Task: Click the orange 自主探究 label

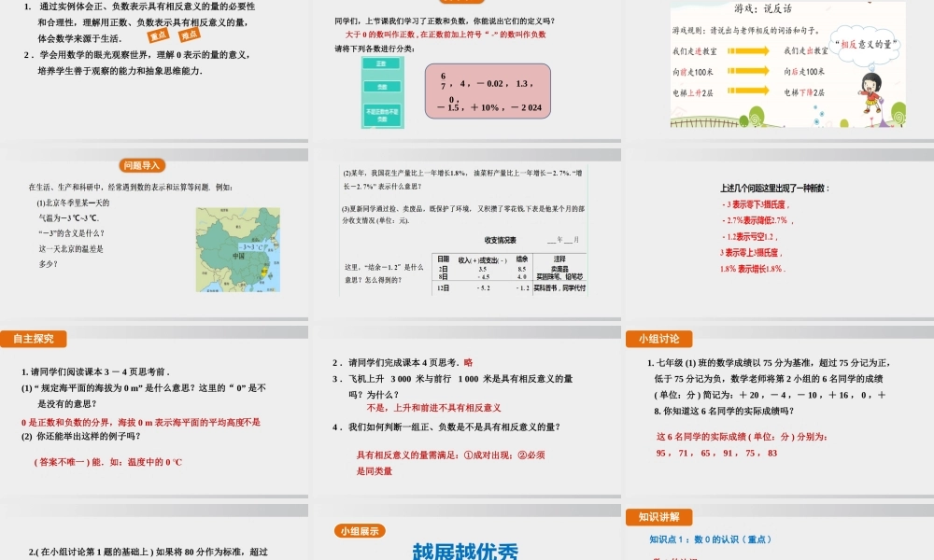Action: tap(34, 339)
